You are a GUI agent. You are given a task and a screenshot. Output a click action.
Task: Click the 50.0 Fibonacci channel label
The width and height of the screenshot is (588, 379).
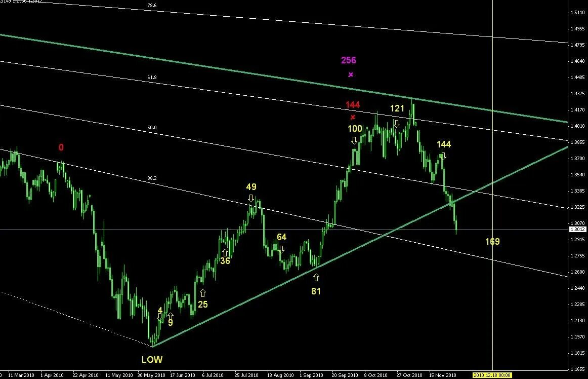pyautogui.click(x=152, y=128)
